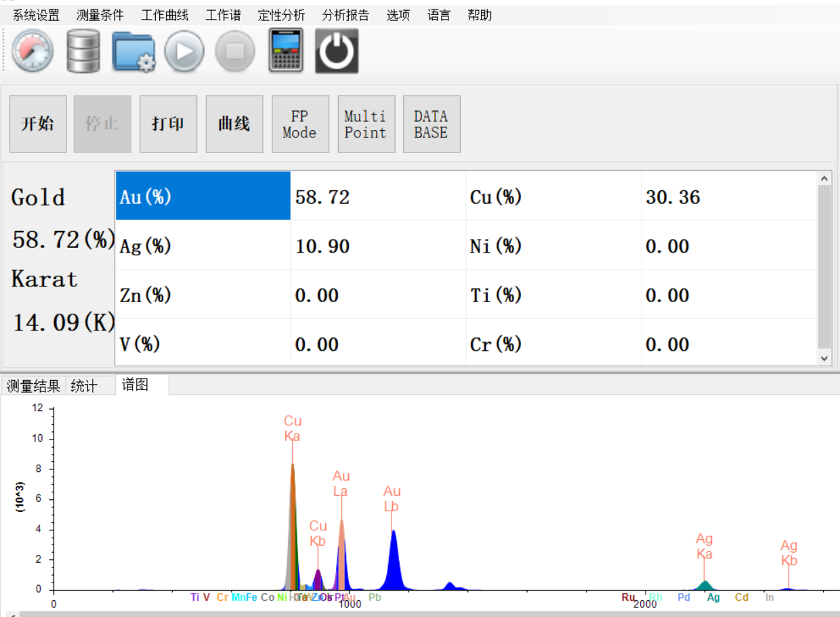Open the measurement gauge toolbar icon
This screenshot has height=617, width=840.
click(x=33, y=51)
